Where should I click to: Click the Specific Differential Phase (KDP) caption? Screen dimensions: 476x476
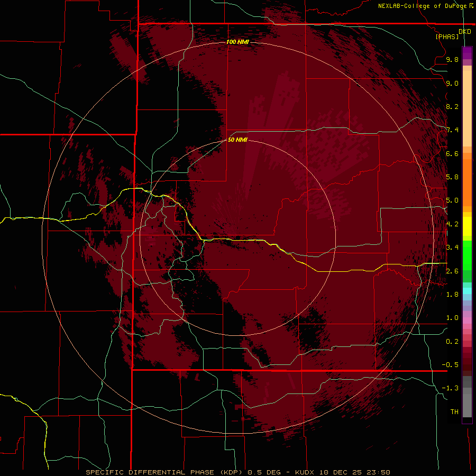click(x=164, y=472)
